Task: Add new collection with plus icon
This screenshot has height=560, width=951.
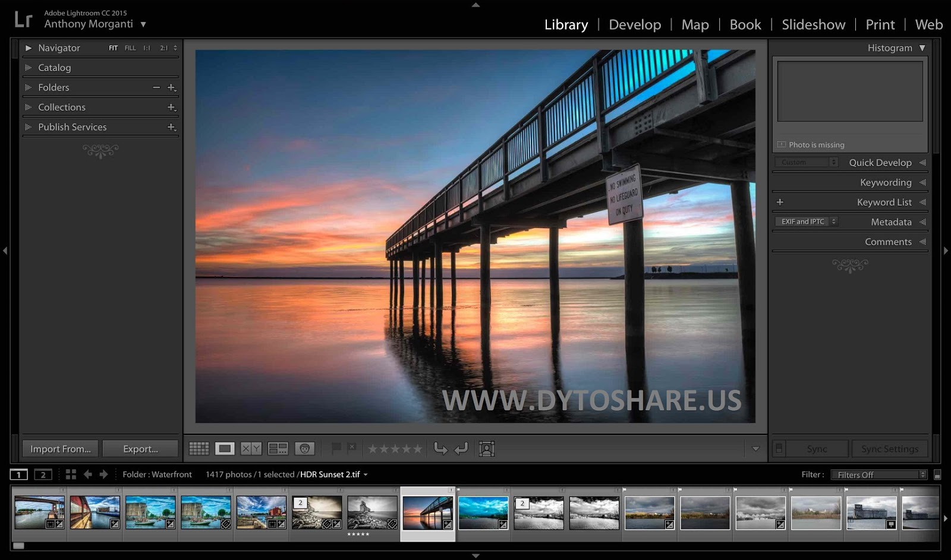Action: [x=172, y=107]
